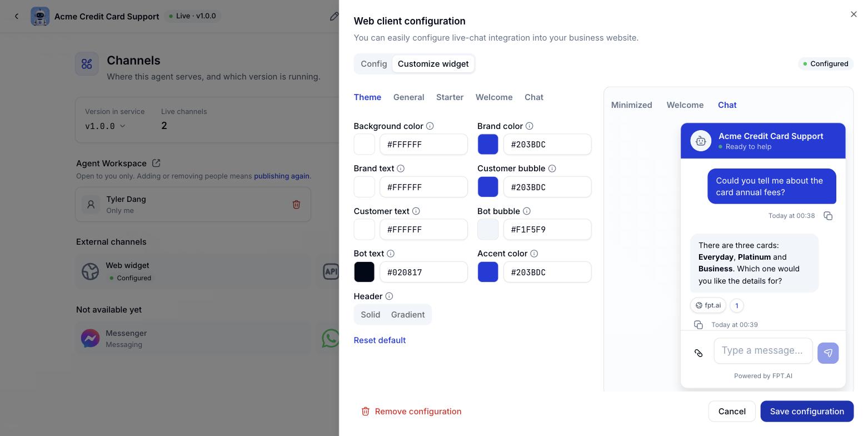The image size is (868, 436).
Task: Open the Welcome settings tab
Action: (x=494, y=97)
